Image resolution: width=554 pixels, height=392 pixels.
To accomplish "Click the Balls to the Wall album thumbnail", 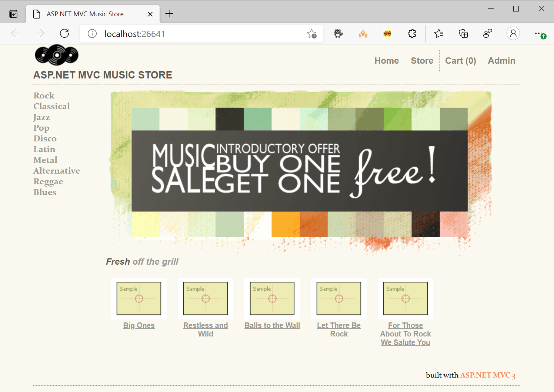I will point(272,299).
